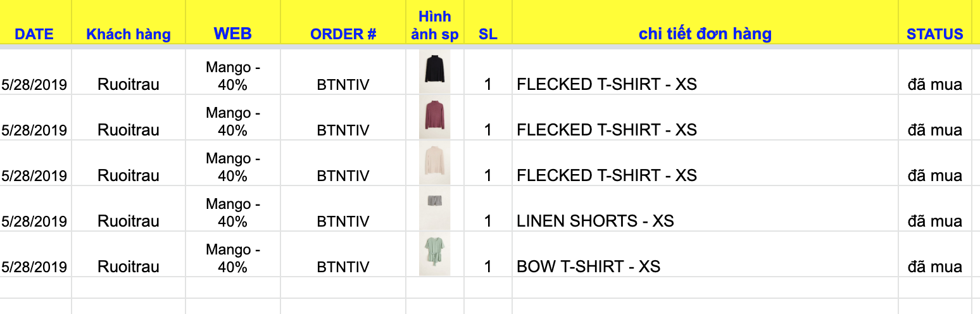Click the black turtleneck product thumbnail
This screenshot has width=980, height=314.
(x=434, y=69)
